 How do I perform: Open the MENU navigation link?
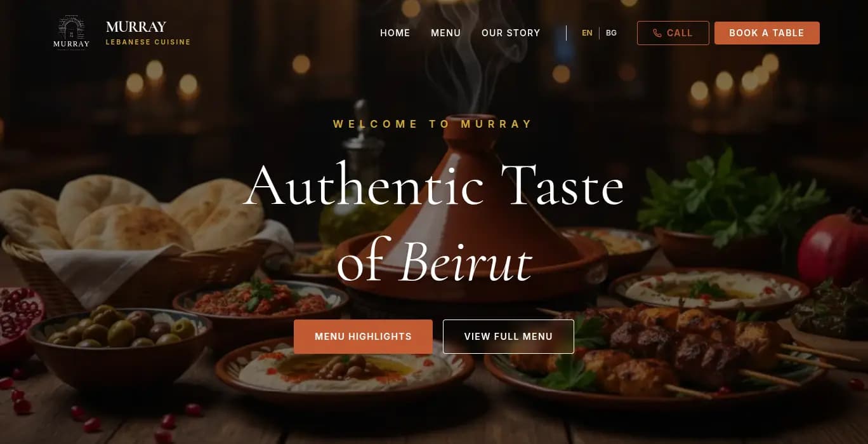click(x=445, y=33)
